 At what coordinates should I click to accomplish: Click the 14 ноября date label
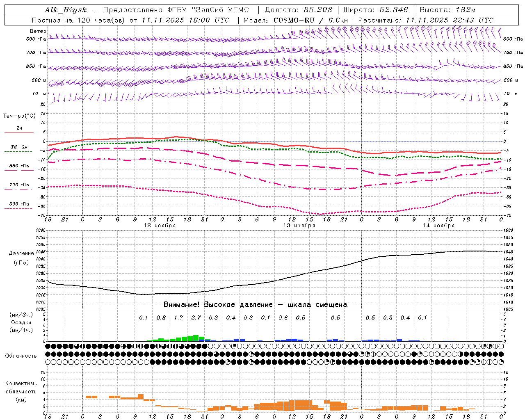pyautogui.click(x=438, y=226)
